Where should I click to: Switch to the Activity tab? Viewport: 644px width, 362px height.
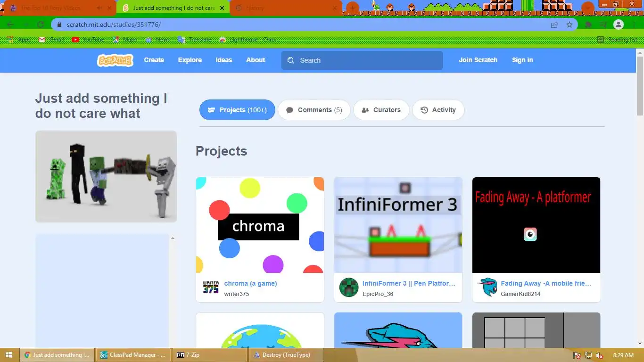(x=438, y=110)
